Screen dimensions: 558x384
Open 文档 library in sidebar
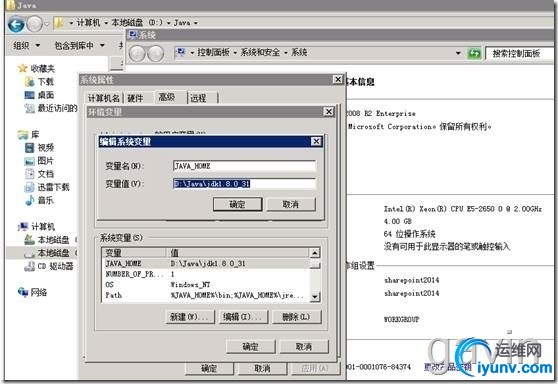pos(40,174)
